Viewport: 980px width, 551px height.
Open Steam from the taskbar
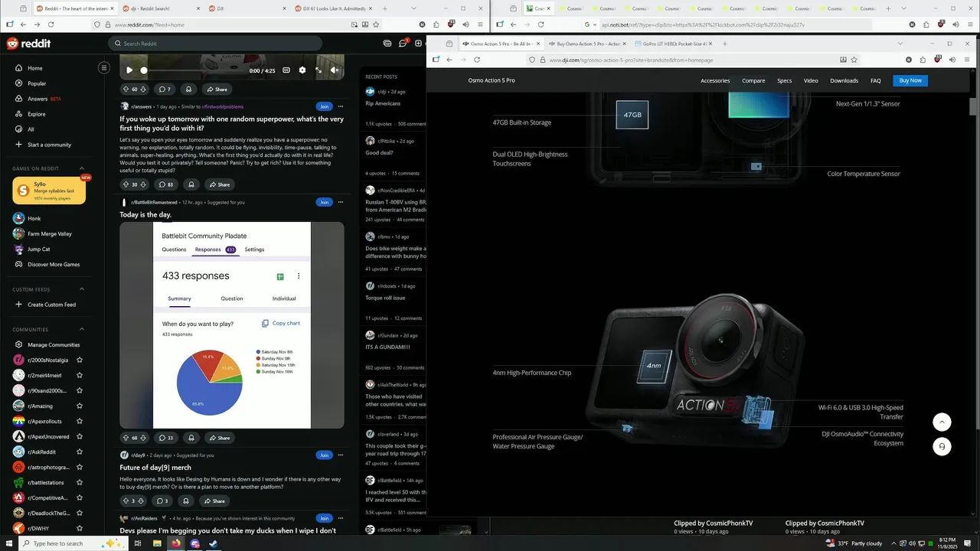[x=214, y=543]
